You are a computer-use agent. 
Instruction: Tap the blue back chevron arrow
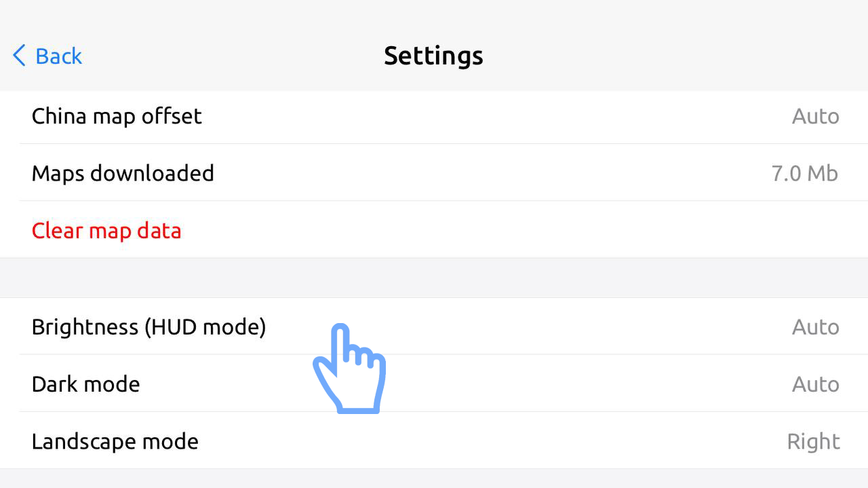[19, 56]
